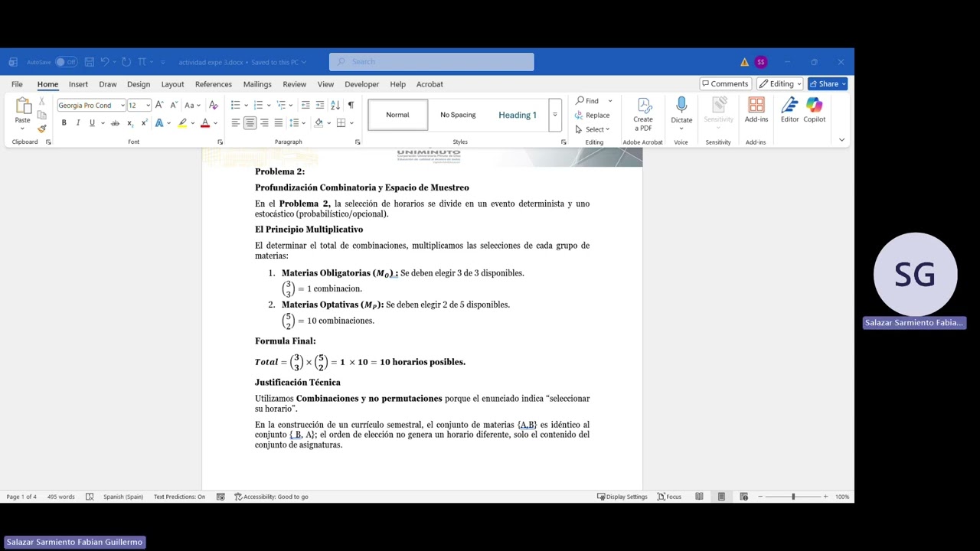
Task: Apply the Heading 1 style
Action: (518, 115)
